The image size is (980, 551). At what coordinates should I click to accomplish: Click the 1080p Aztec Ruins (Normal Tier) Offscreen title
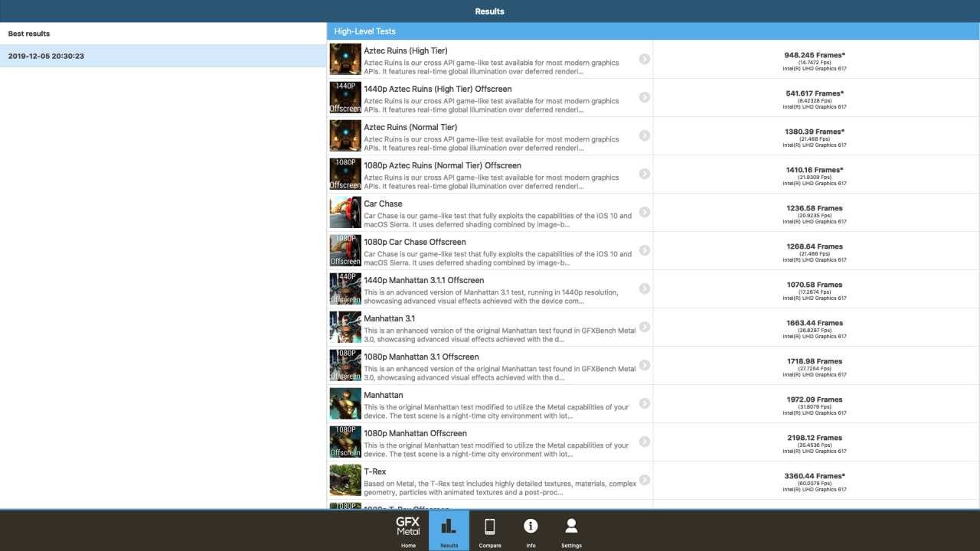[443, 165]
